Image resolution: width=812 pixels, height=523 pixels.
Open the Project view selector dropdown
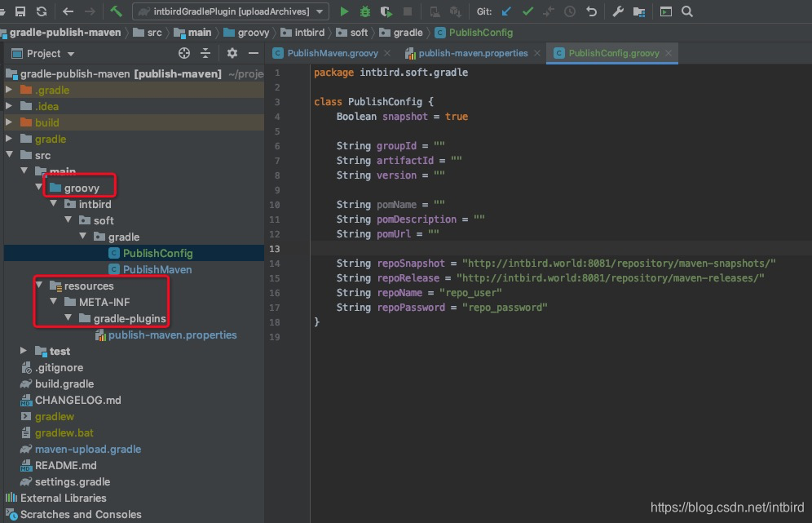(x=43, y=53)
